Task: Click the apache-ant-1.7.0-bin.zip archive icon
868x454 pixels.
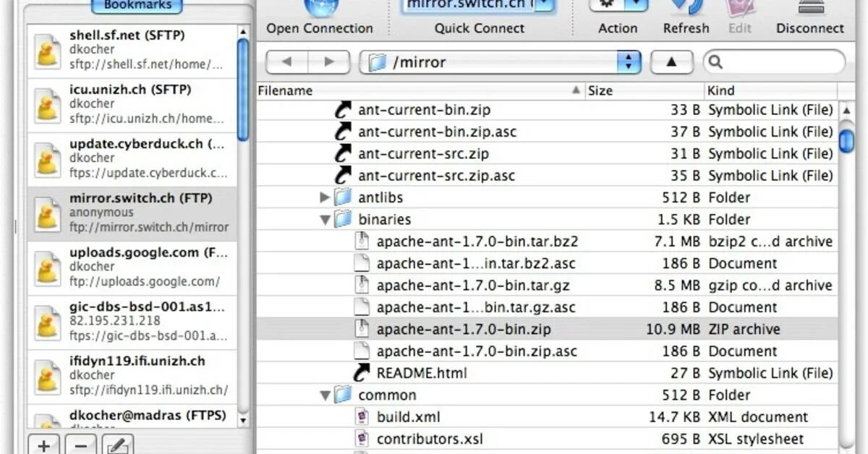Action: click(x=362, y=329)
